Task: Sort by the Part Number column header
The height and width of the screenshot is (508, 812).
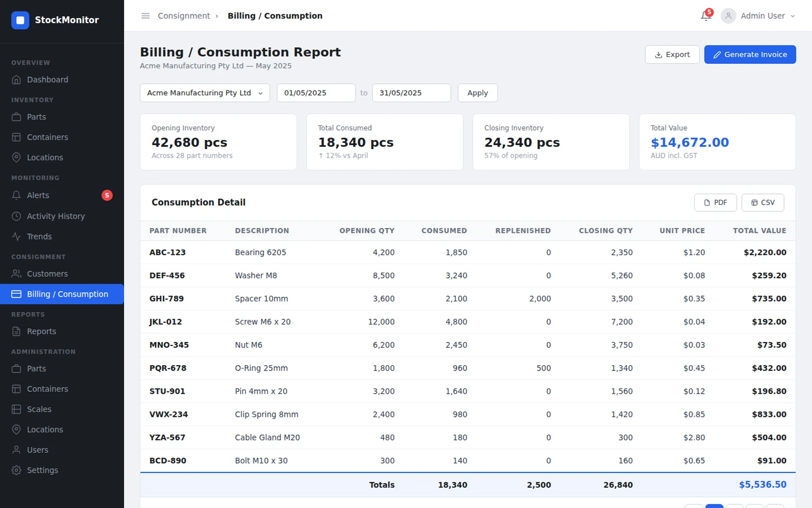Action: point(178,230)
